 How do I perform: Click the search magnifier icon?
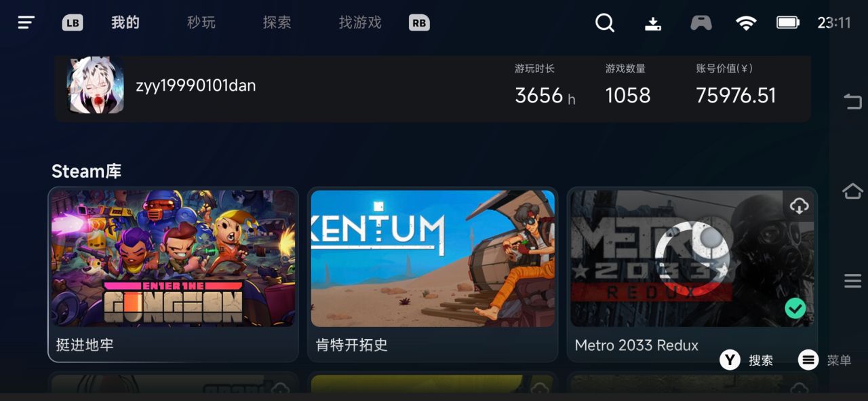pyautogui.click(x=605, y=23)
